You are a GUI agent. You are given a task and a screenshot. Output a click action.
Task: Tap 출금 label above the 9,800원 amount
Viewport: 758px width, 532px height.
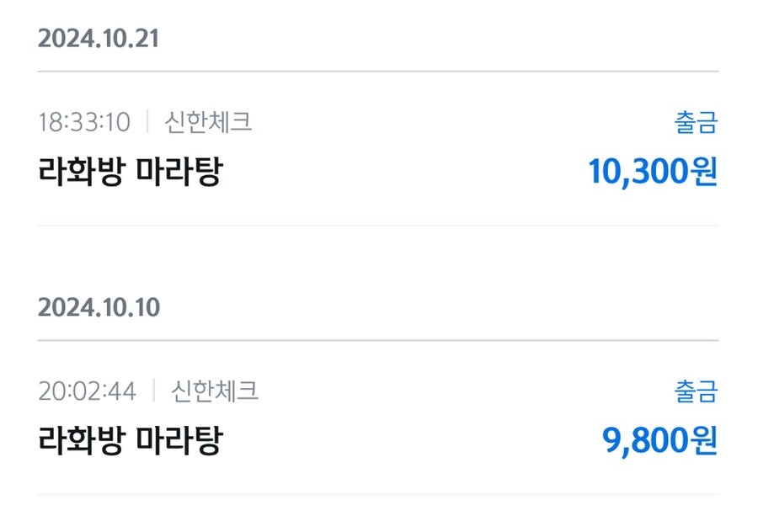[x=697, y=391]
